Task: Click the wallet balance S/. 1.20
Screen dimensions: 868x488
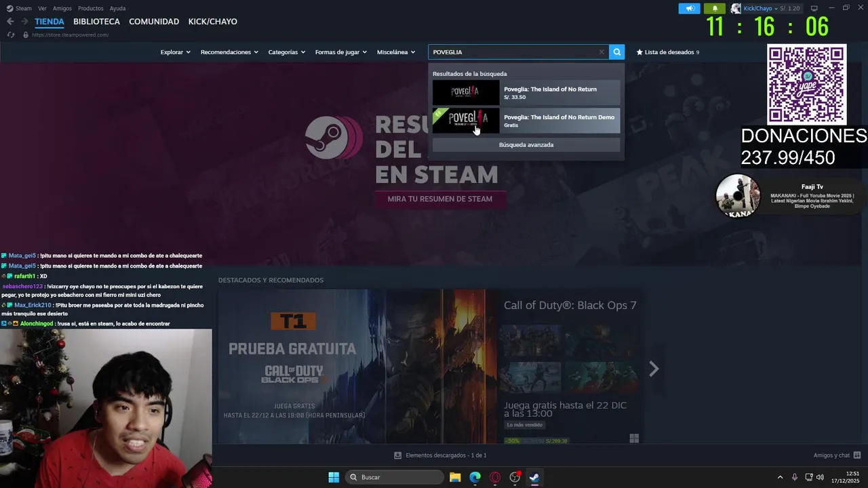Action: [791, 8]
